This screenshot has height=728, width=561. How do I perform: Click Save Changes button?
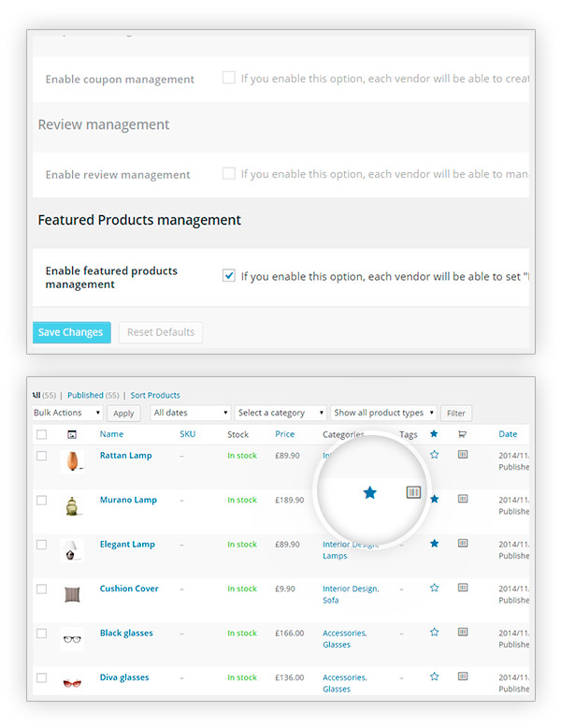point(71,332)
